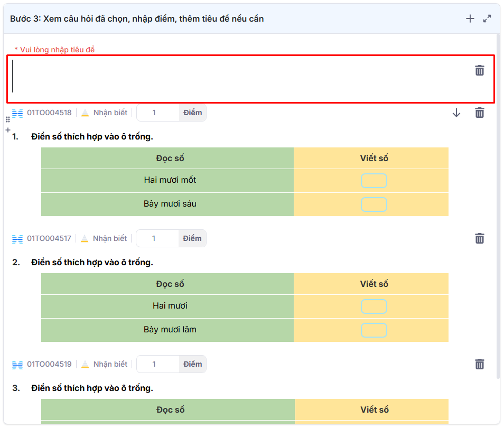Expand the Bước 3 panel to fullscreen

pos(487,19)
